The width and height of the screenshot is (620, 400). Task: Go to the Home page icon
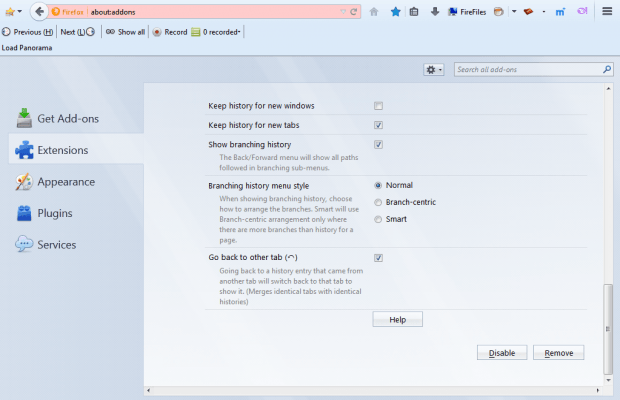(374, 12)
